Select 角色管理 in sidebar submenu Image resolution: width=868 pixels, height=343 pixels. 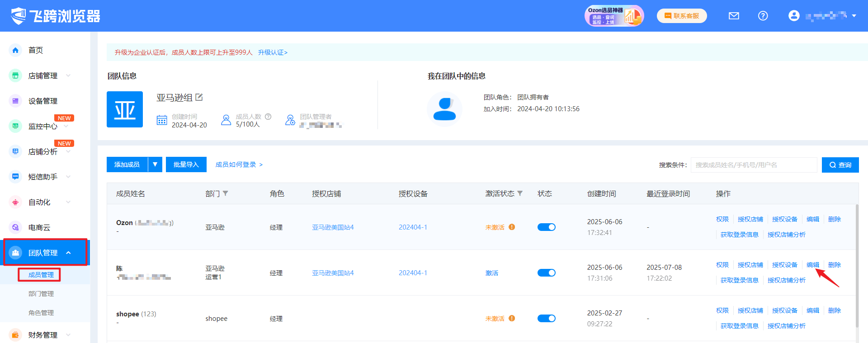[41, 313]
